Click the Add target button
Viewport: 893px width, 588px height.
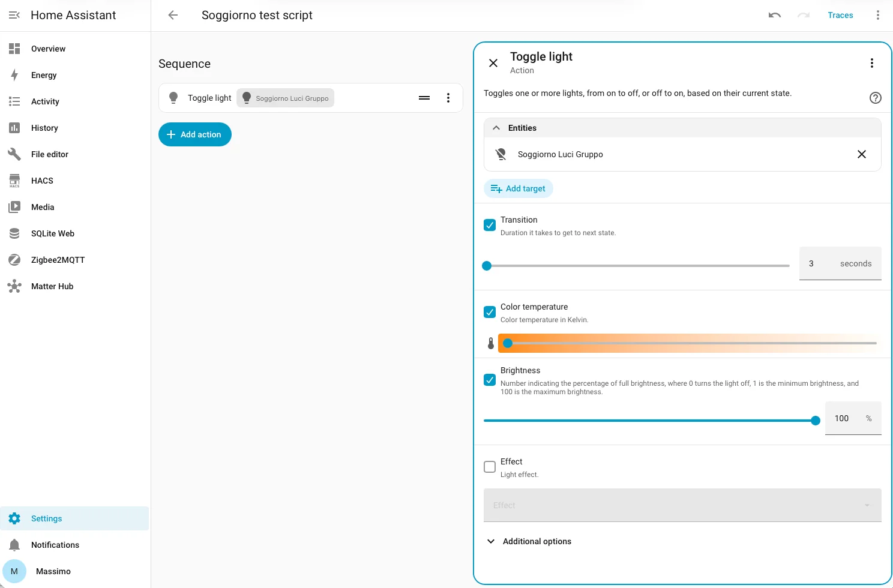(x=519, y=188)
